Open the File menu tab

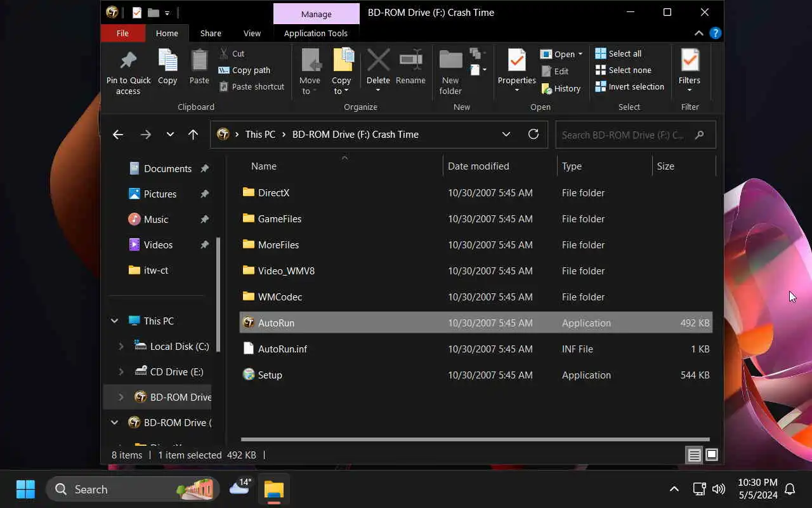tap(122, 33)
